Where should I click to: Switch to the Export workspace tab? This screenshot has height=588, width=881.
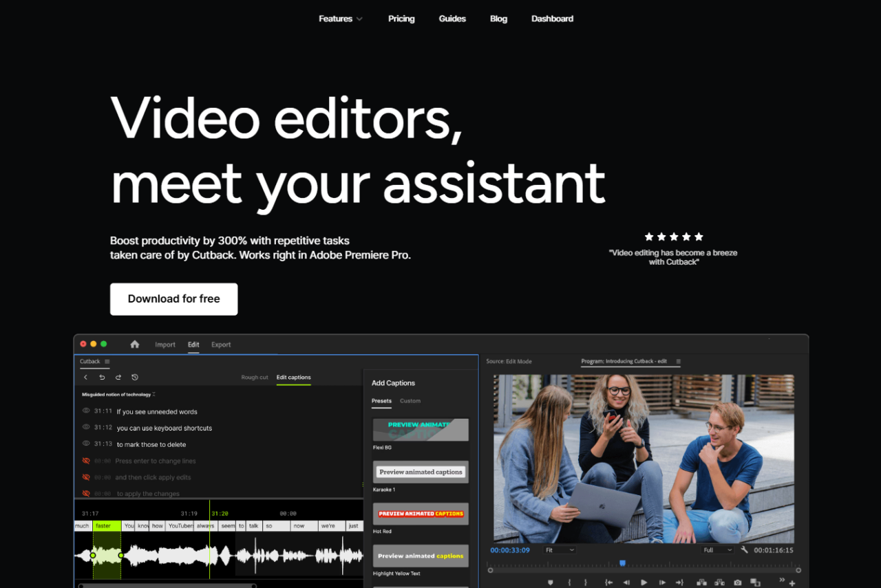coord(221,345)
